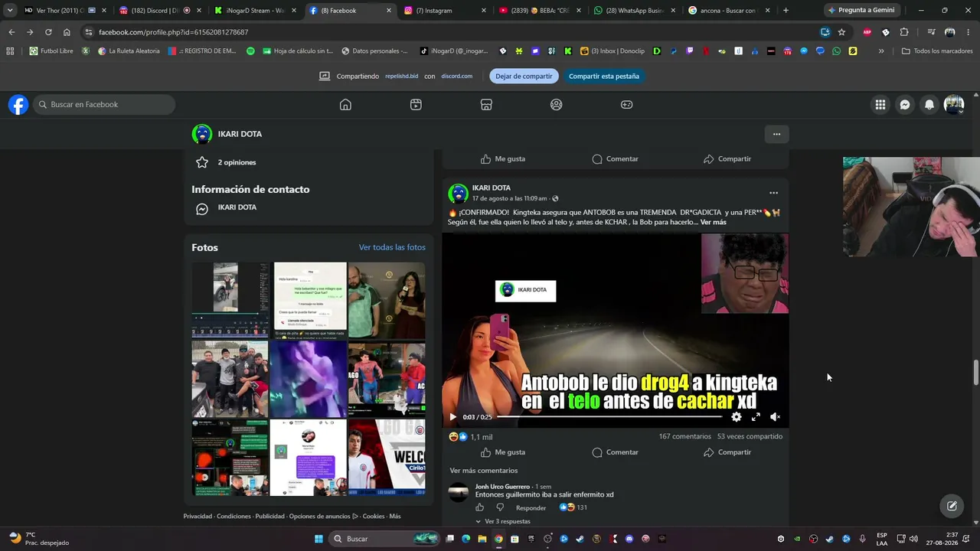Open Ver todas las fotos
980x551 pixels.
click(392, 247)
